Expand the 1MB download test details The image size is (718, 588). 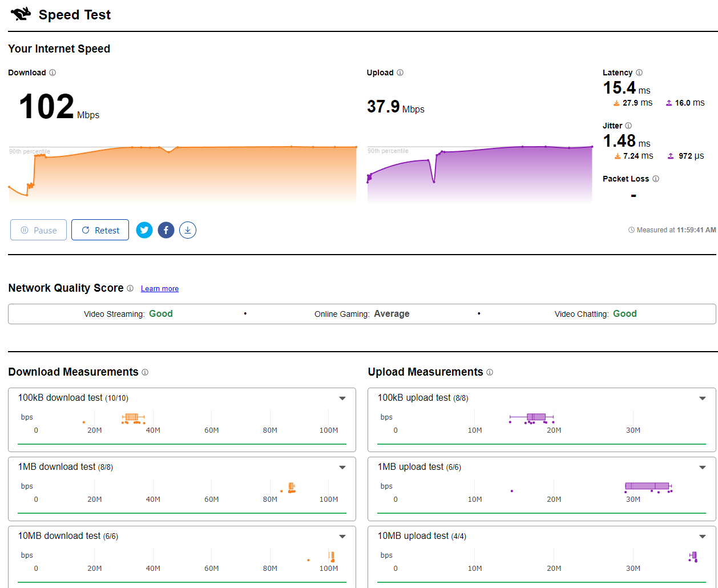[342, 468]
